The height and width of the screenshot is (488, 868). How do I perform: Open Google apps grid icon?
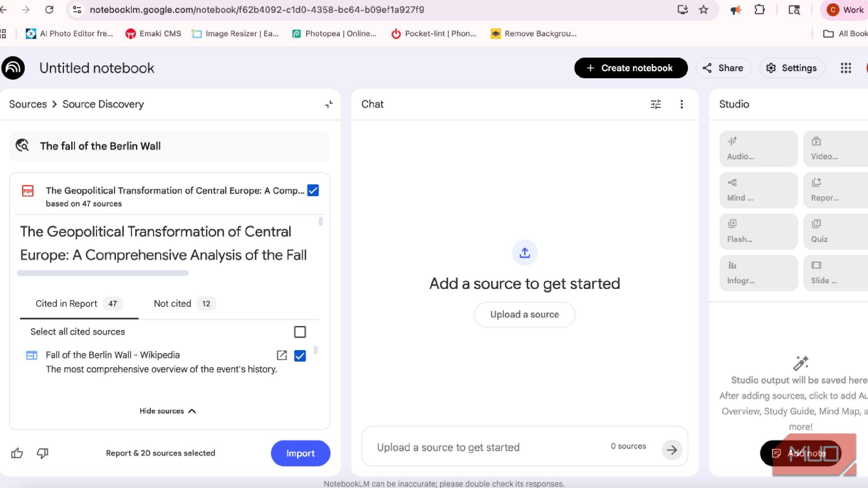point(846,68)
